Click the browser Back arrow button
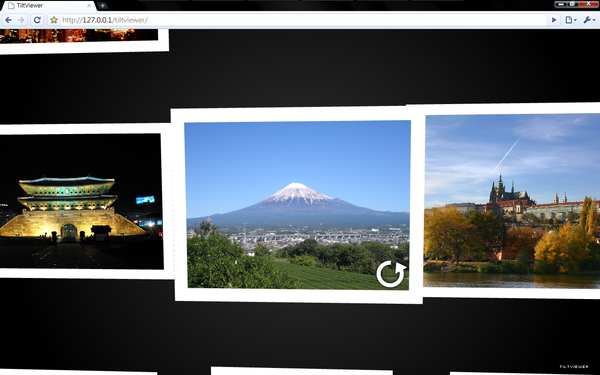600x375 pixels. (x=8, y=20)
